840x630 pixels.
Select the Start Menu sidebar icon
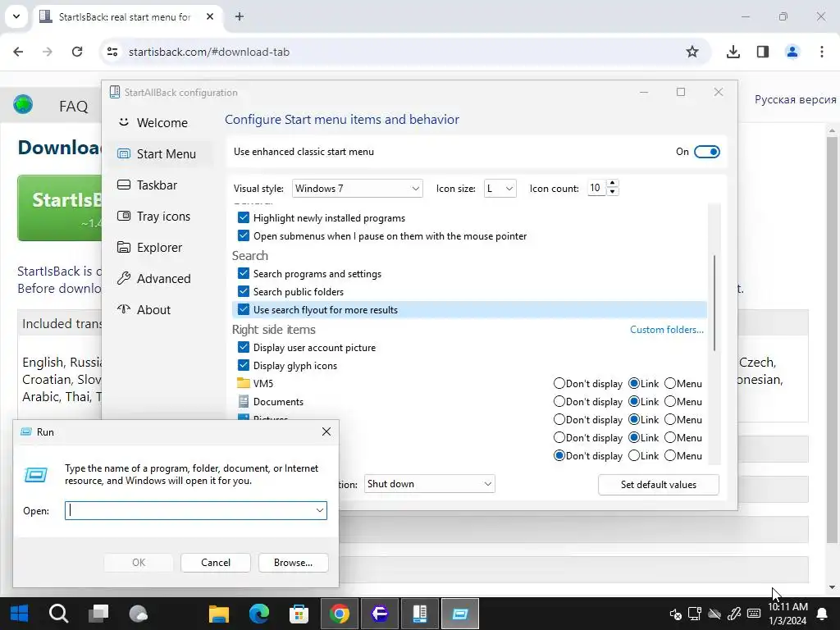pos(124,153)
